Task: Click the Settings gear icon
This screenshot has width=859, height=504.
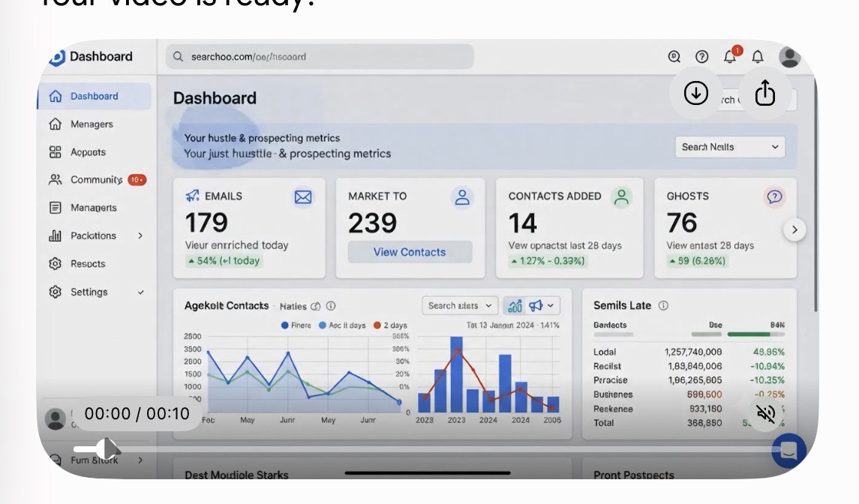Action: [56, 292]
